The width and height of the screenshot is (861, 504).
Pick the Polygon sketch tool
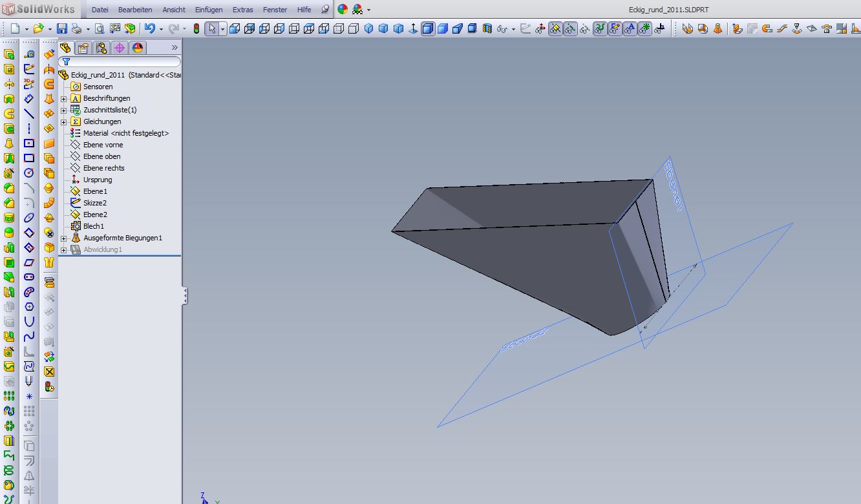(29, 307)
